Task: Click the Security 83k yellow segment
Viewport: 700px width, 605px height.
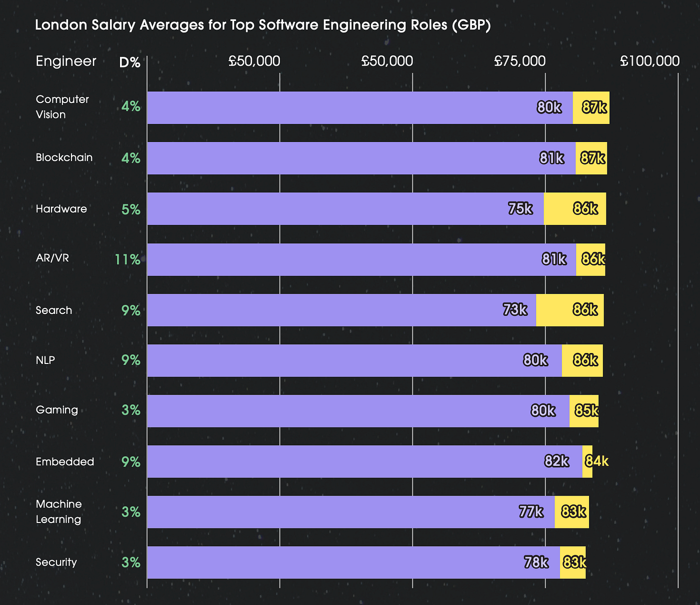Action: pos(573,562)
